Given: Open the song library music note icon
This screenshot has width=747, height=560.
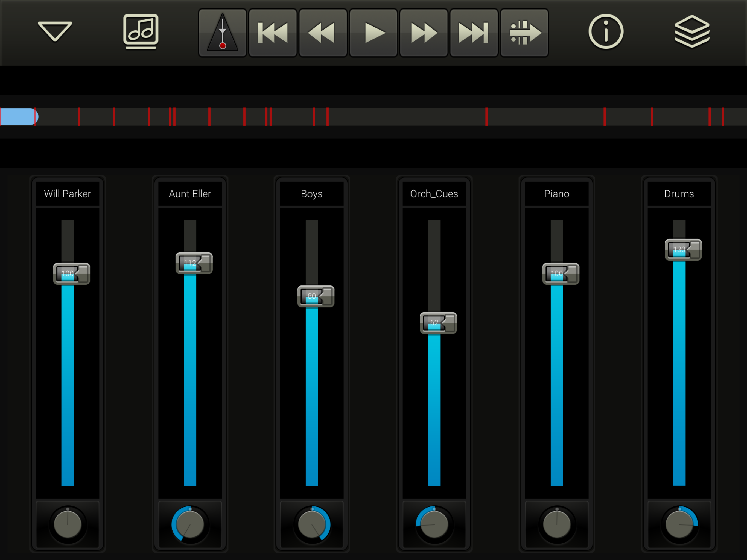Looking at the screenshot, I should [x=141, y=31].
